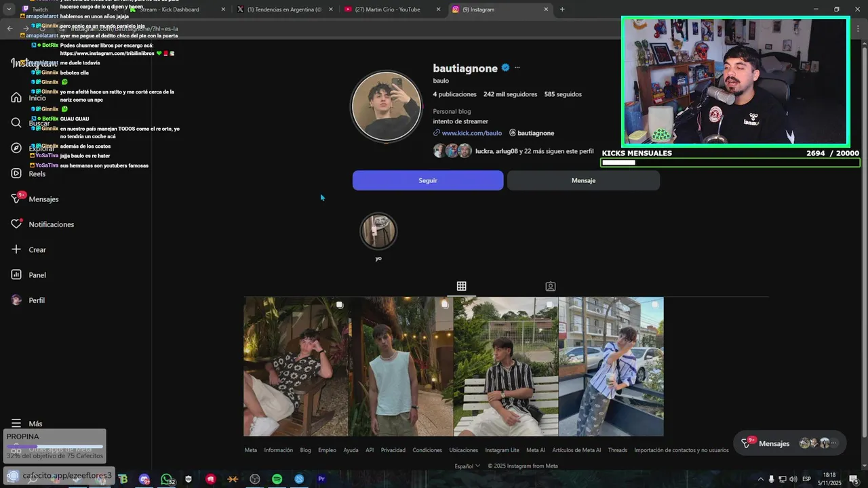Click Instagram Lite footer link
The height and width of the screenshot is (488, 868).
point(502,450)
